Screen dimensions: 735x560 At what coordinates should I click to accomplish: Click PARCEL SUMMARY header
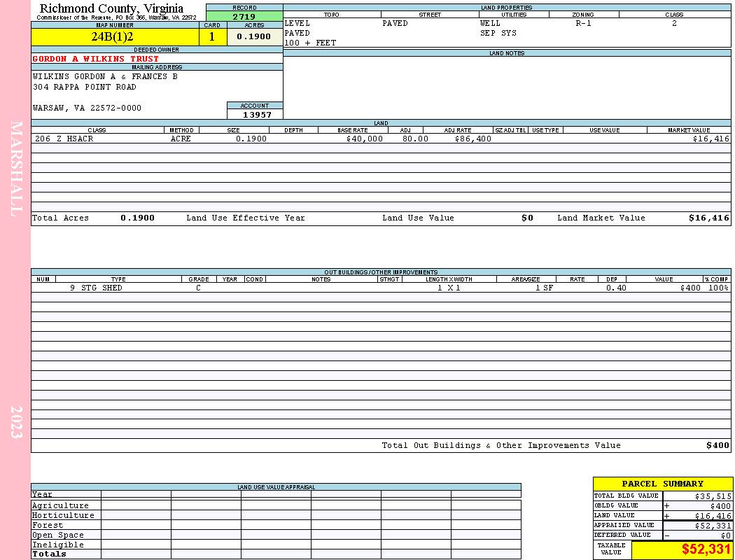[x=662, y=484]
